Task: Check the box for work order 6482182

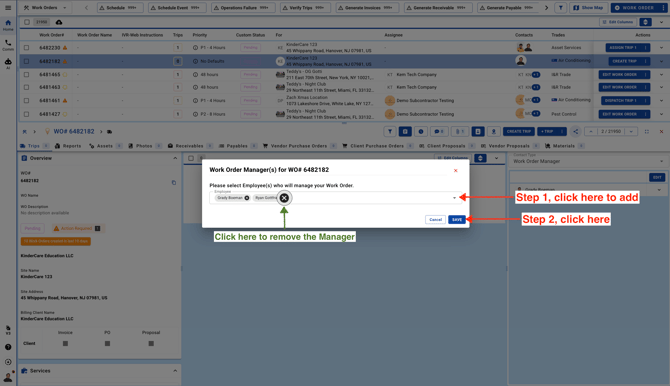Action: click(26, 61)
